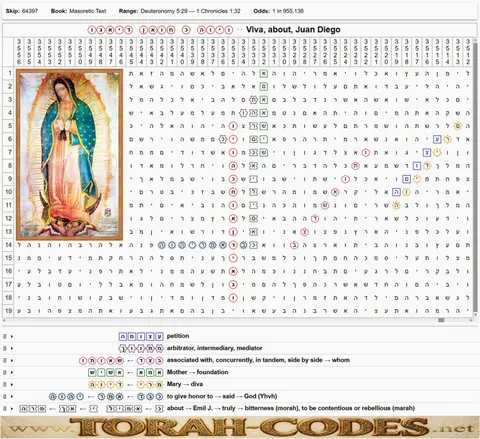Viewport: 480px width, 439px height.
Task: Click the vertical scrollbar beside the grid
Action: 474,177
